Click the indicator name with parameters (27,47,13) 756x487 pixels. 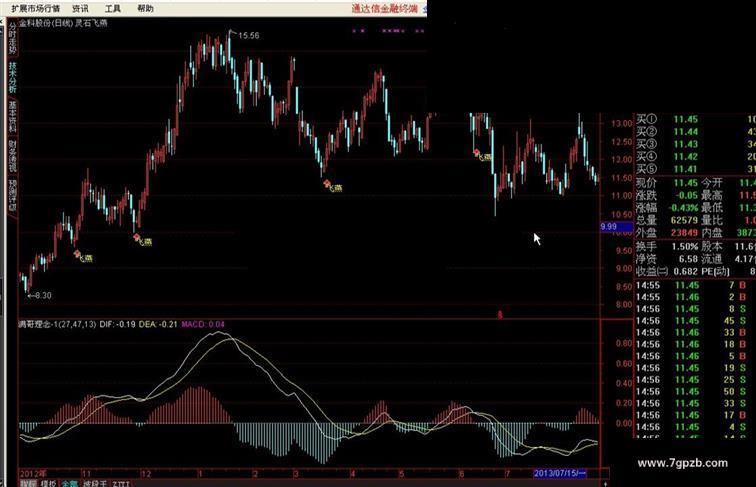click(57, 324)
